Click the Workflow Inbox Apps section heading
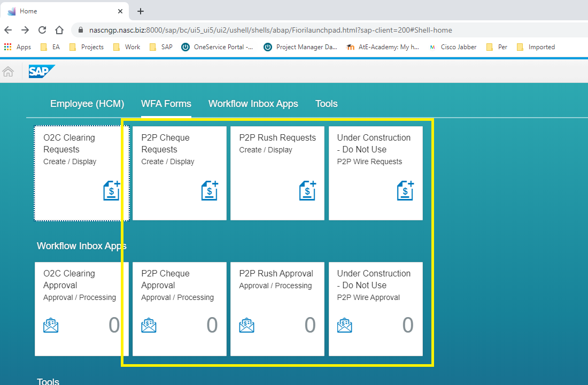The image size is (588, 385). 81,246
